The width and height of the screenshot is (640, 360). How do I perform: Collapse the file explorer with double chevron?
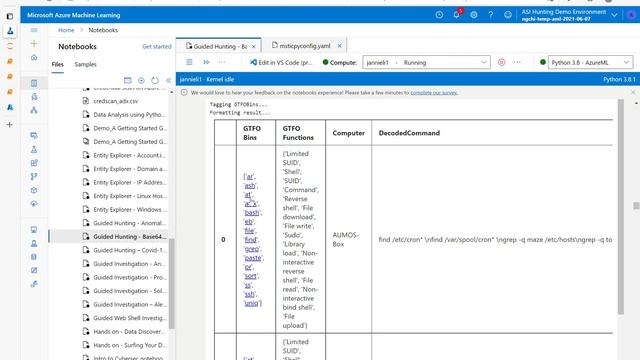(x=168, y=80)
